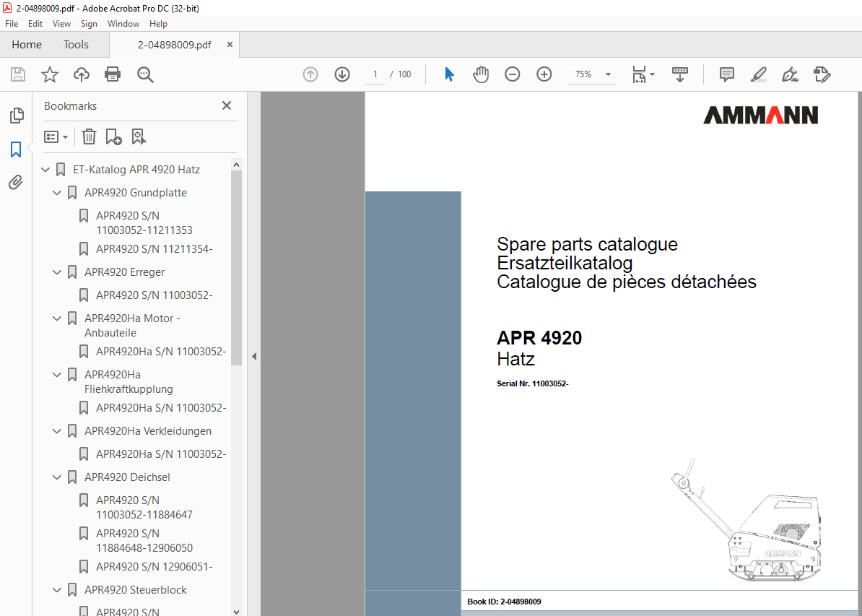Collapse the APR4920 Deichsel bookmark
Image resolution: width=862 pixels, height=616 pixels.
56,477
